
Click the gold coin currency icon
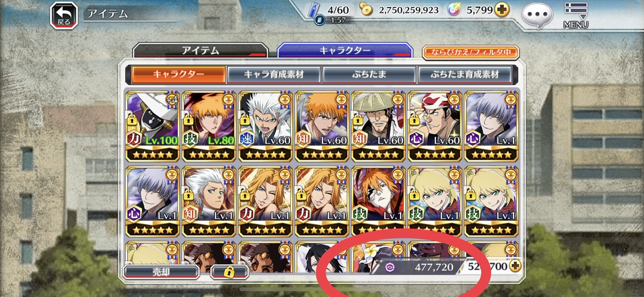(x=367, y=10)
